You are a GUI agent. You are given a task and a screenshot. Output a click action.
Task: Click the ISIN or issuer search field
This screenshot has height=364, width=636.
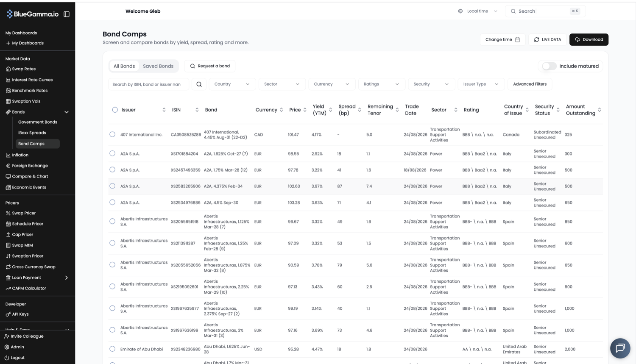point(148,84)
